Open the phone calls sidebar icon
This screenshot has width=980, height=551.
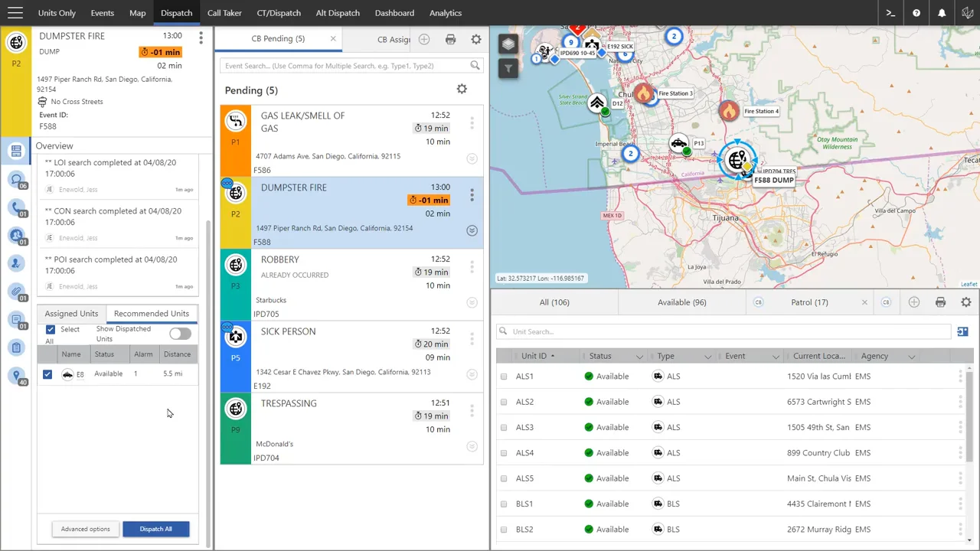[16, 207]
